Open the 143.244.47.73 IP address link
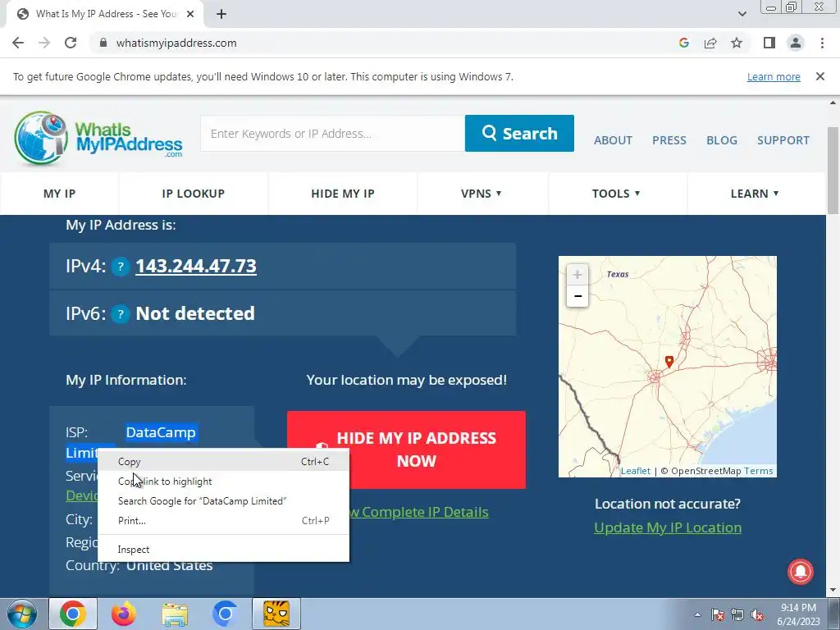 196,267
